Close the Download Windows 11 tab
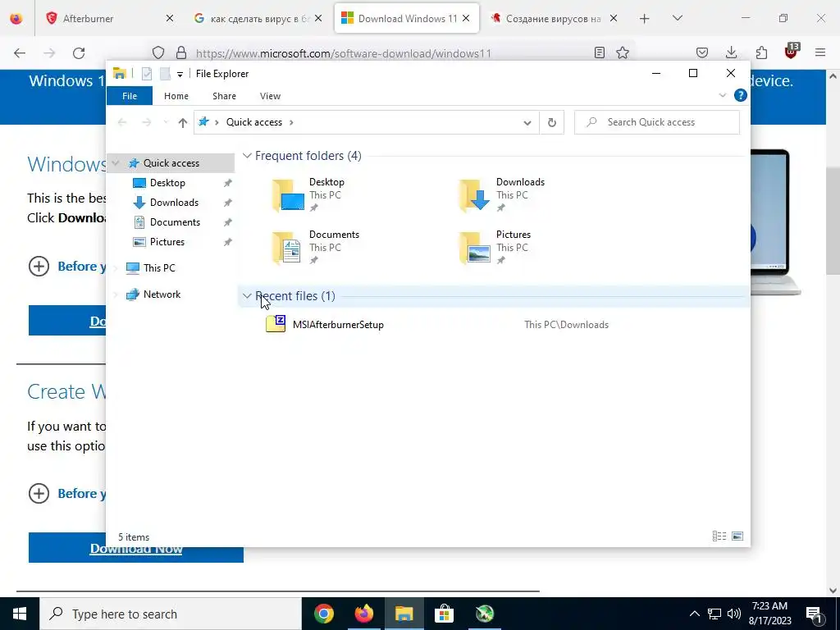840x630 pixels. (x=466, y=18)
